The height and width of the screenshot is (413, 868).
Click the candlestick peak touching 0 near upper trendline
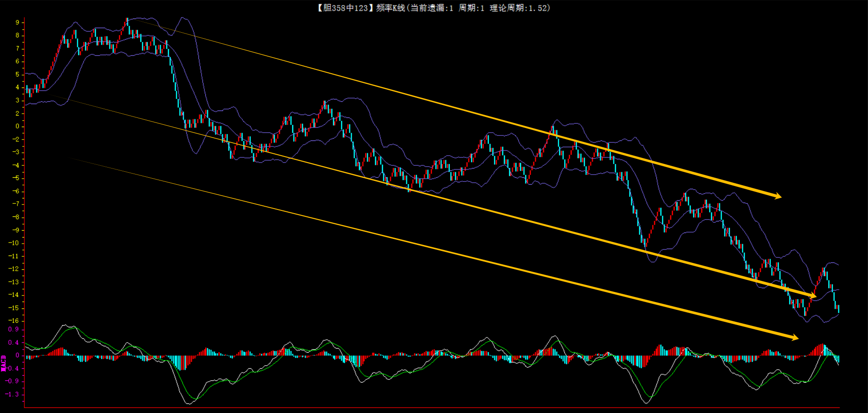pos(553,128)
